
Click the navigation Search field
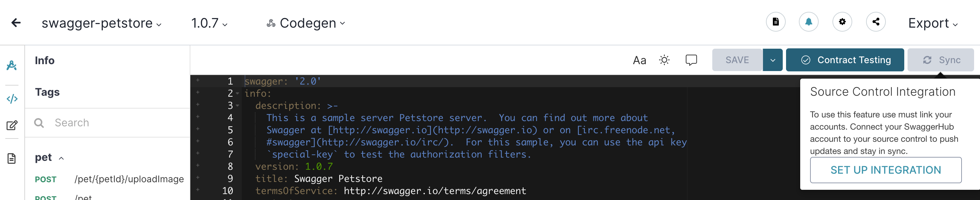pyautogui.click(x=107, y=123)
